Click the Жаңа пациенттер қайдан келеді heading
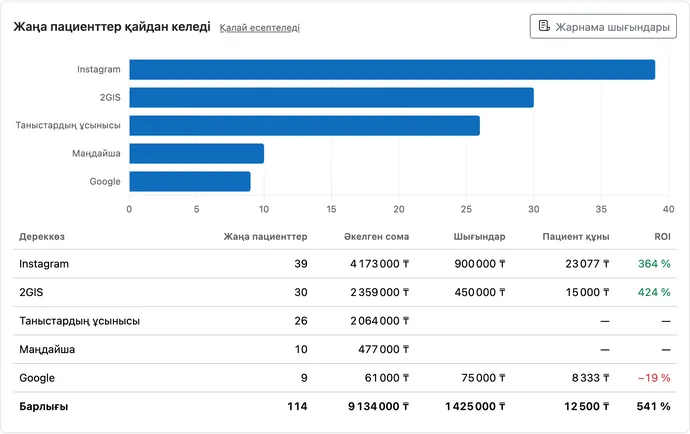The height and width of the screenshot is (434, 690). click(x=112, y=27)
